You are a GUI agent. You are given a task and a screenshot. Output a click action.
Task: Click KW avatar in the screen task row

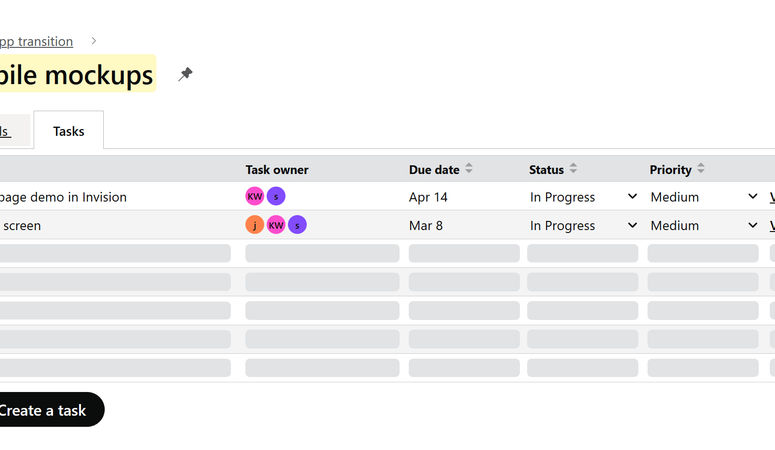(276, 225)
